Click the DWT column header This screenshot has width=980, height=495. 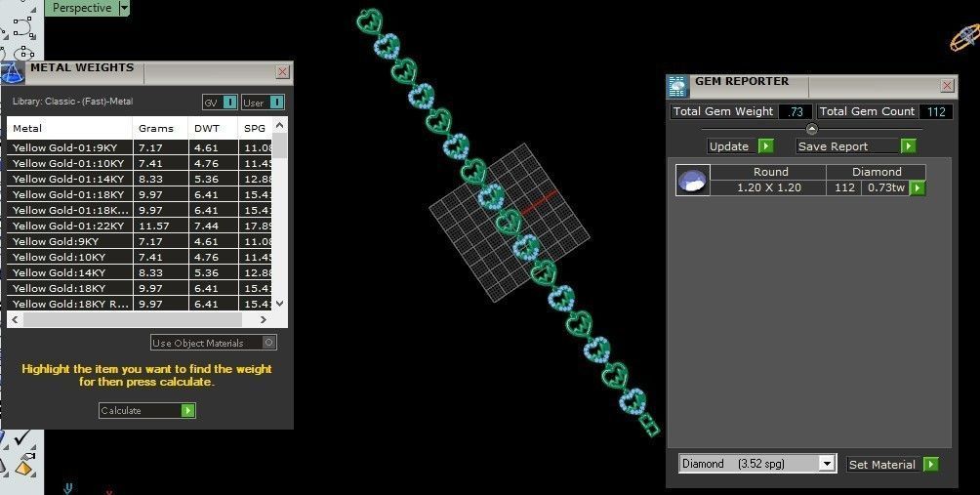213,128
